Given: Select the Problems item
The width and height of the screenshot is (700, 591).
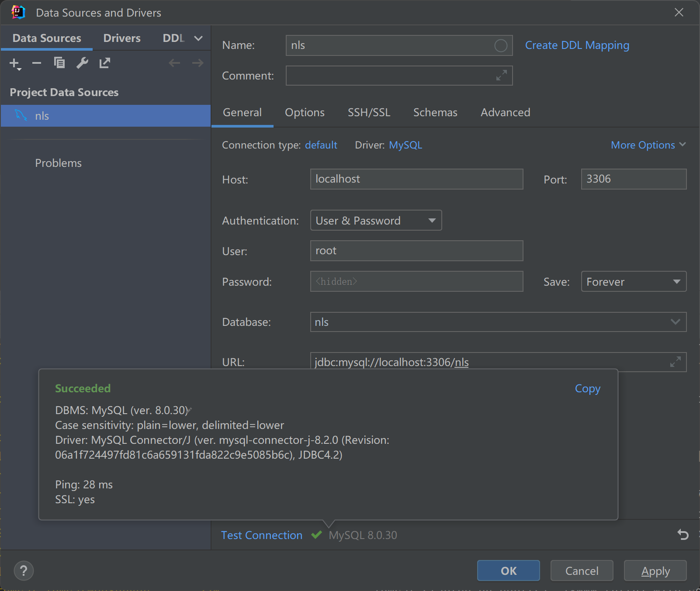Looking at the screenshot, I should [59, 163].
